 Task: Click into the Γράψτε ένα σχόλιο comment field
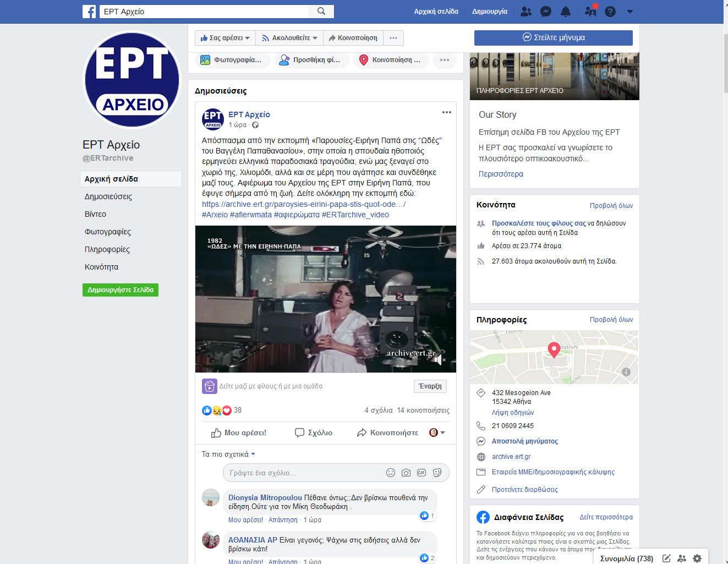(303, 473)
